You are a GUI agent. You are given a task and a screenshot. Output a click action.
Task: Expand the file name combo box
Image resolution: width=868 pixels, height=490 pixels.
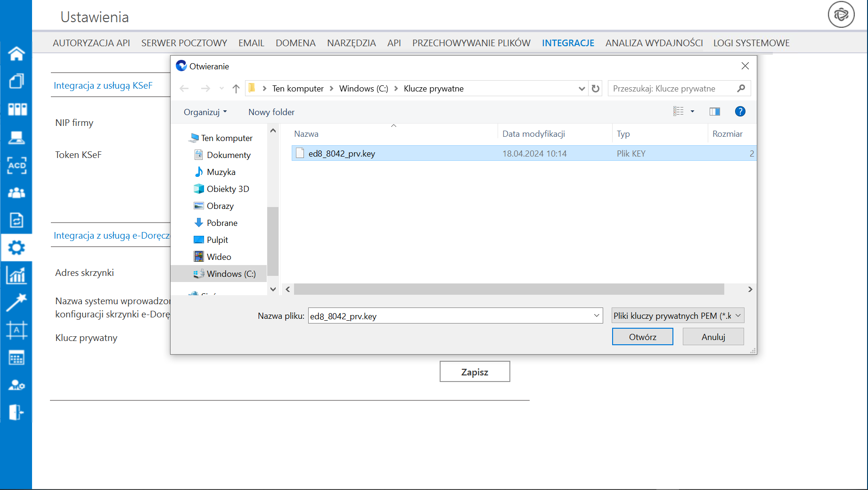point(597,316)
